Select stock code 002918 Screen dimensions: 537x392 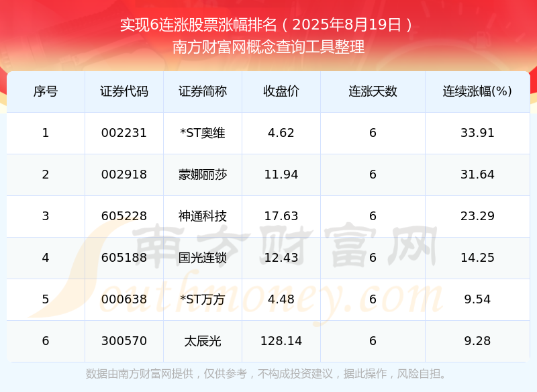tap(124, 175)
